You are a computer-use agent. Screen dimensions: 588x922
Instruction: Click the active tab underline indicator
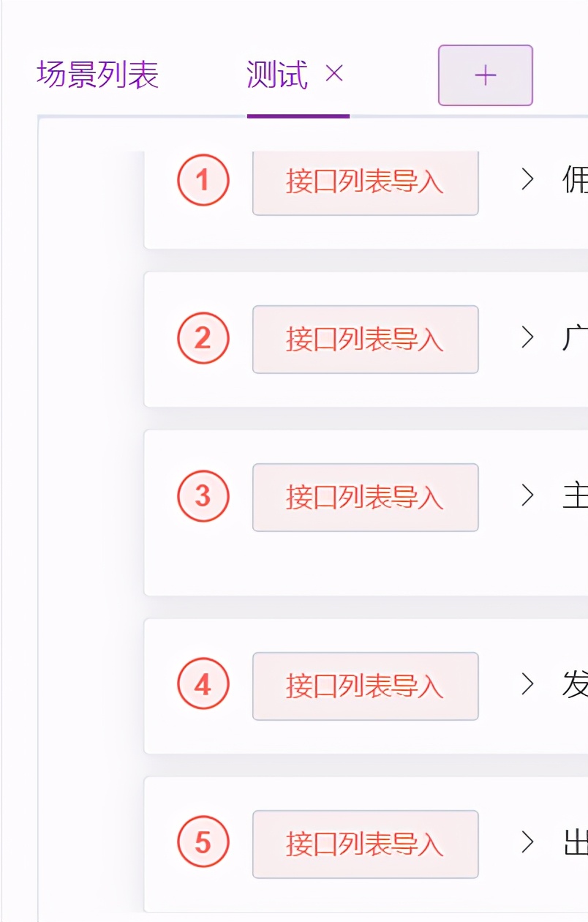click(x=298, y=114)
